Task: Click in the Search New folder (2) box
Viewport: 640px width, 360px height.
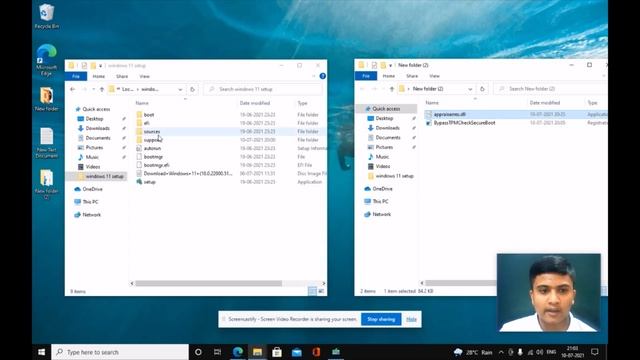Action: pyautogui.click(x=551, y=89)
